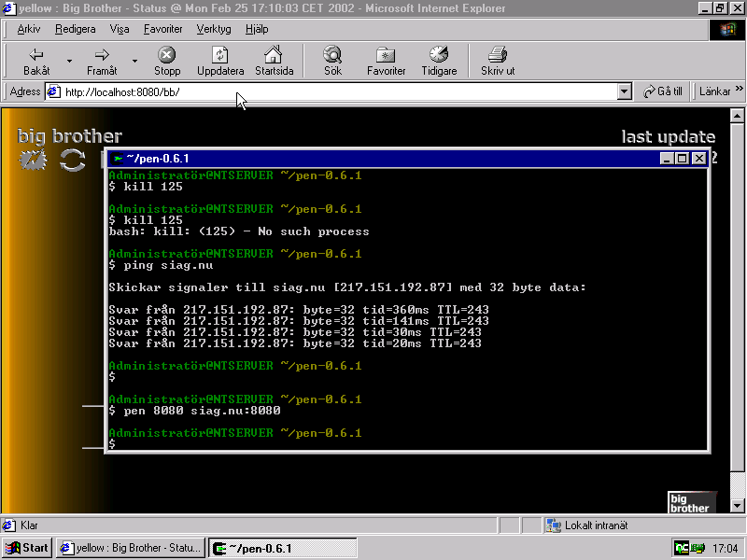Click the Gå till button

[x=663, y=91]
